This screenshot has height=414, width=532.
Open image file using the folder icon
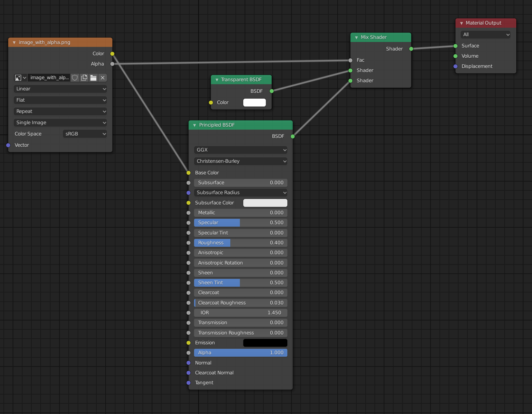coord(93,77)
